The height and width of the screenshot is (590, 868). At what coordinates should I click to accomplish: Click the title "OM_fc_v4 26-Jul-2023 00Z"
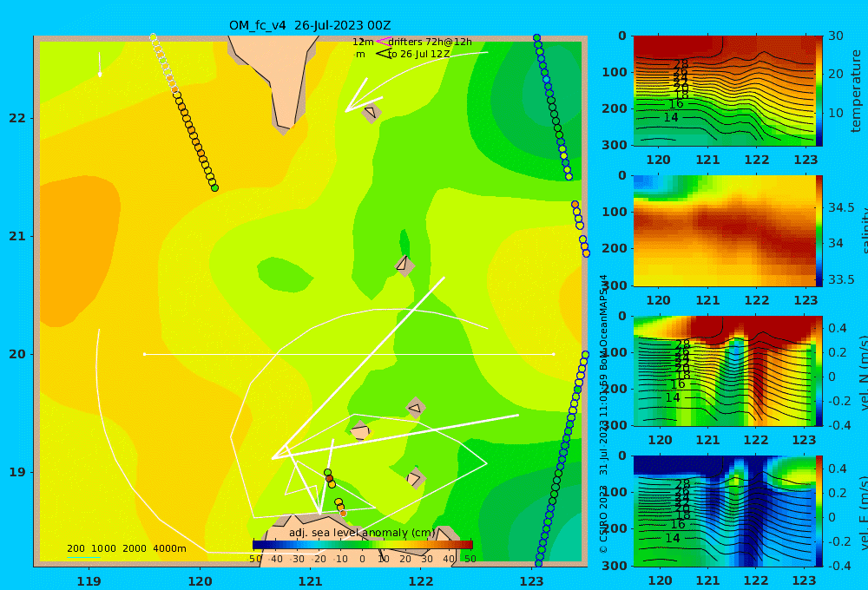(x=310, y=25)
